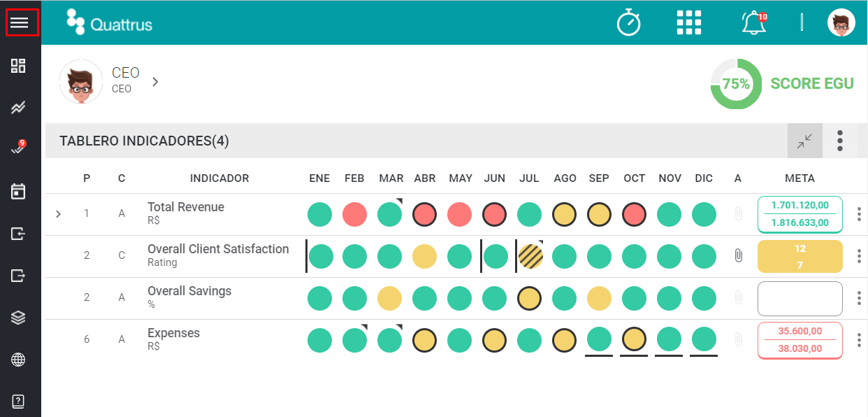The height and width of the screenshot is (417, 868).
Task: Collapse the Tablero Indicadores panel
Action: click(805, 141)
